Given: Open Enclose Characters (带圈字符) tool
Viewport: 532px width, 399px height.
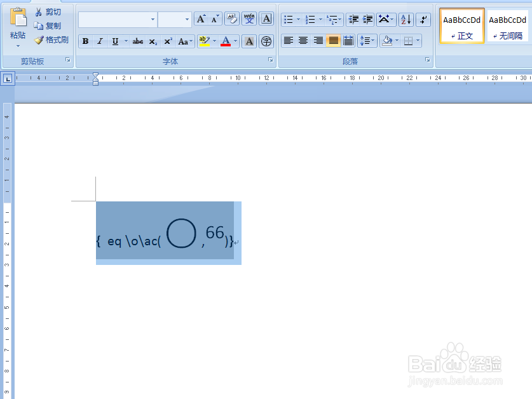Looking at the screenshot, I should click(266, 41).
